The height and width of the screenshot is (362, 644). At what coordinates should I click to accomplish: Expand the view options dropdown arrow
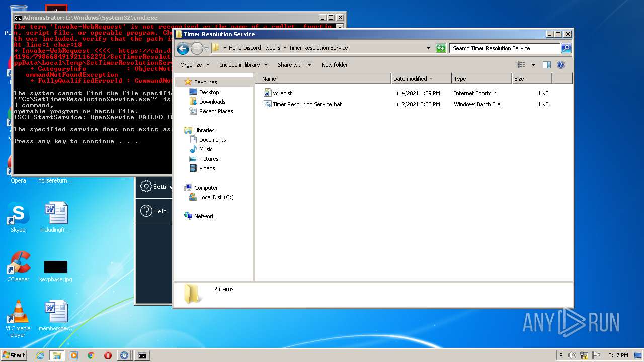pos(533,65)
